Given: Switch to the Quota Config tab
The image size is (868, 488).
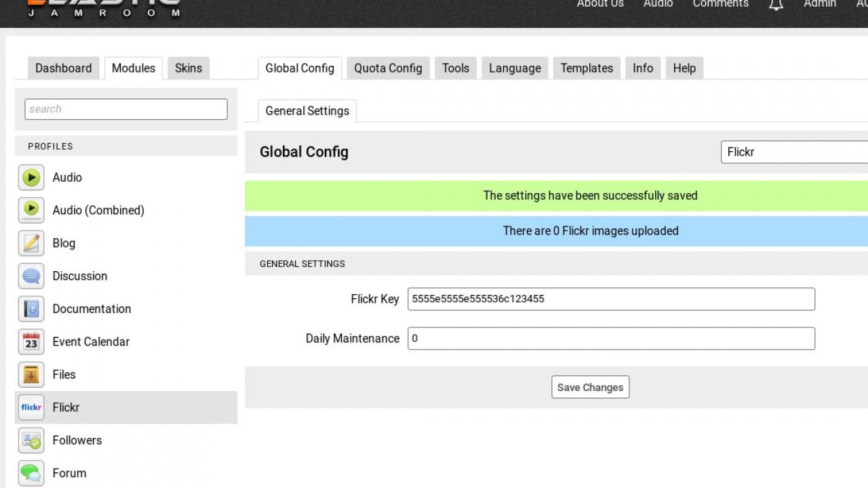Looking at the screenshot, I should click(388, 68).
